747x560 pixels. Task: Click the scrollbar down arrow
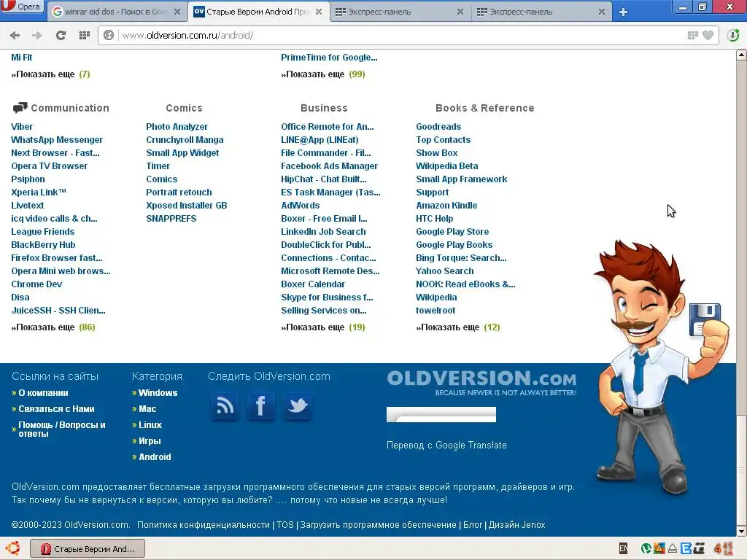pyautogui.click(x=741, y=531)
